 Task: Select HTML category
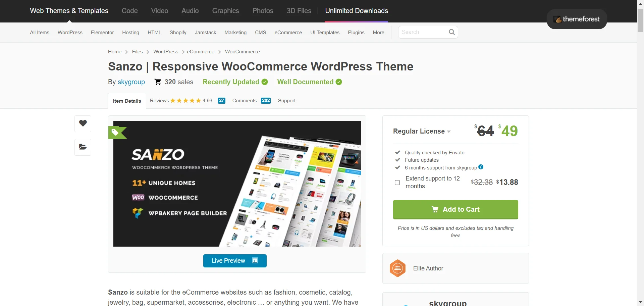(155, 33)
